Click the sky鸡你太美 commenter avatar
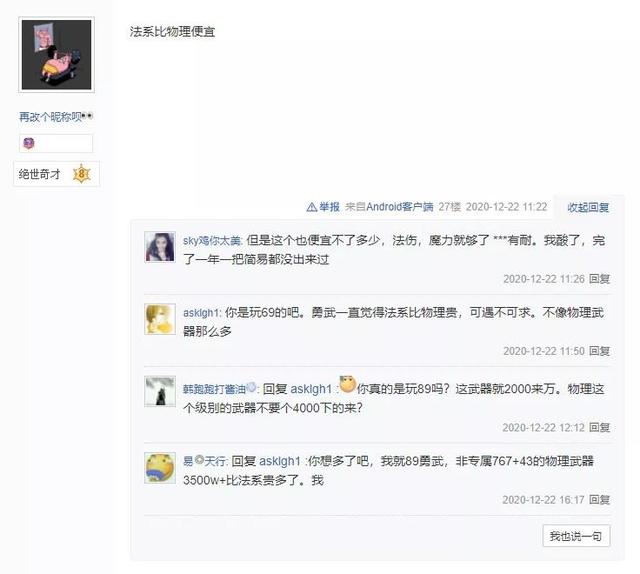Viewport: 640px width, 574px height. [160, 247]
